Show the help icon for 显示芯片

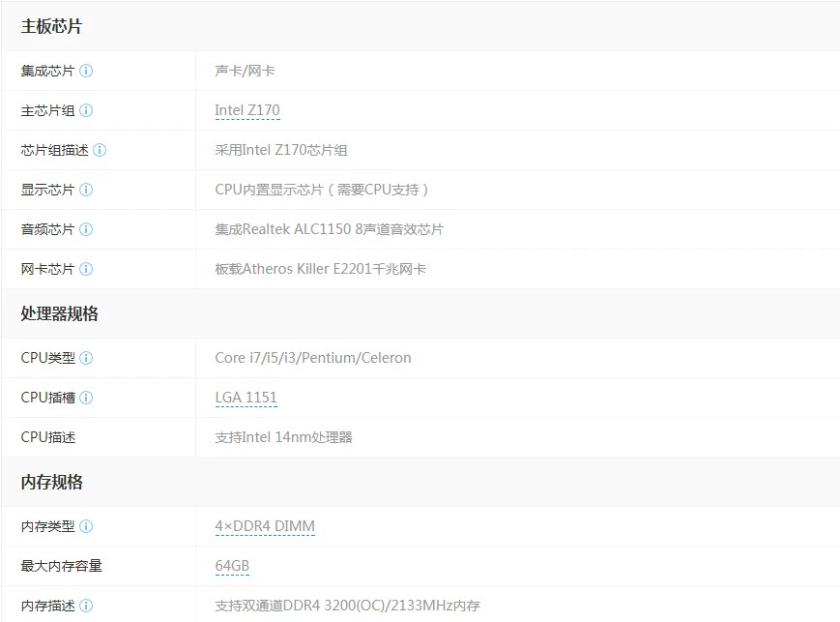[x=86, y=190]
